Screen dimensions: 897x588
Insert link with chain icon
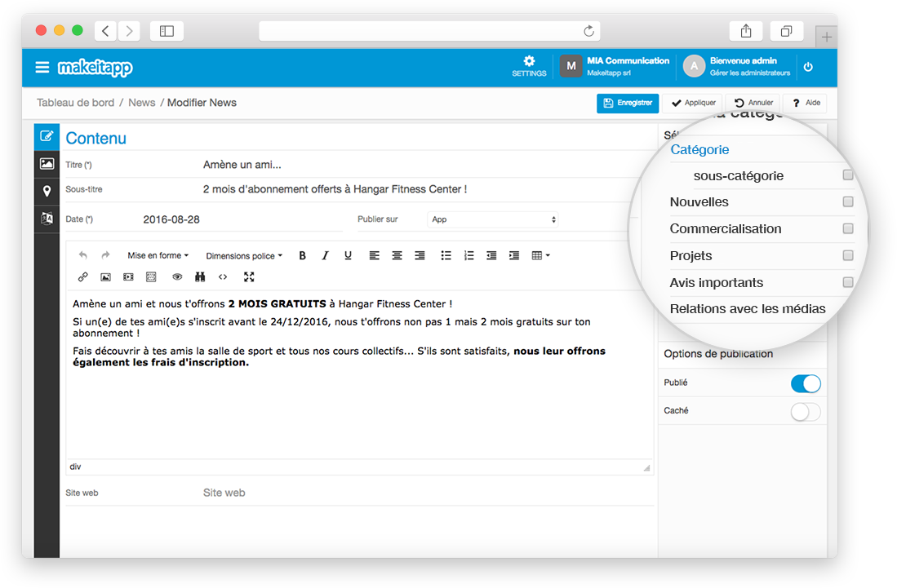click(x=83, y=277)
